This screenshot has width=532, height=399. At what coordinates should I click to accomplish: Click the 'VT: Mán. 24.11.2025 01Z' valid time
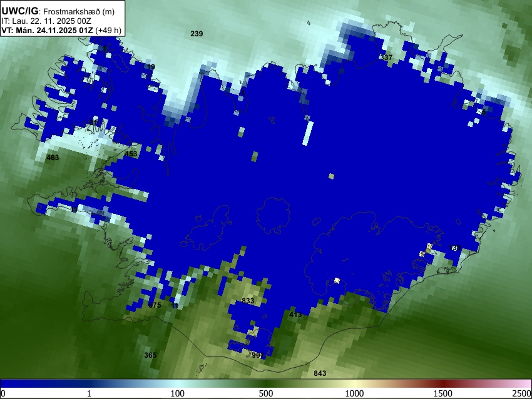tap(47, 30)
